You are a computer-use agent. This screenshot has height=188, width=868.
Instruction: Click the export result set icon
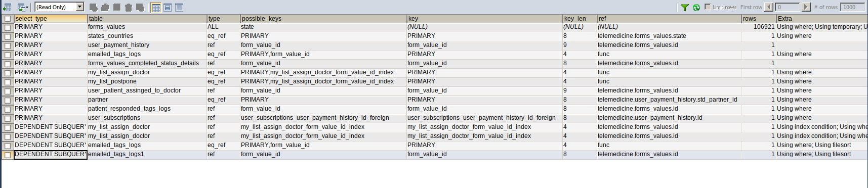(x=7, y=7)
